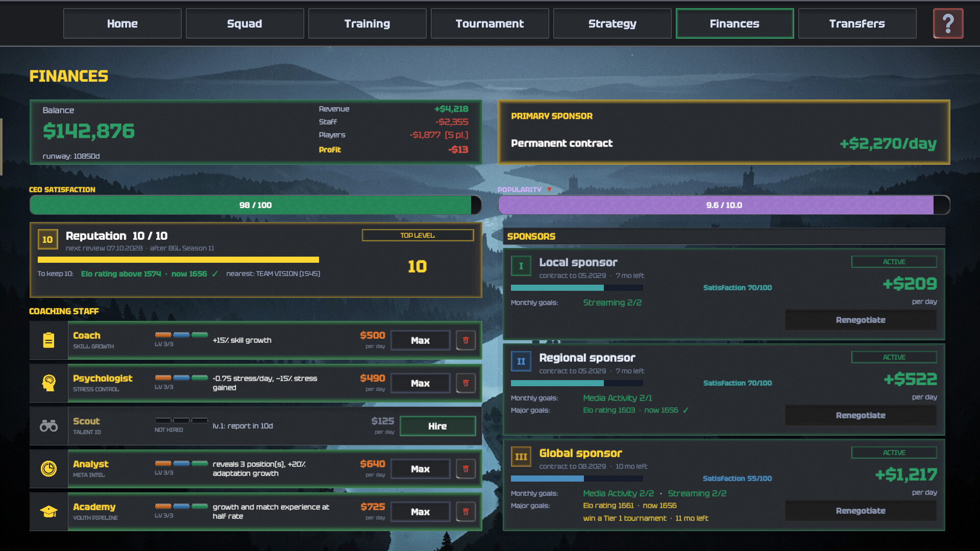The width and height of the screenshot is (980, 551).
Task: Go to the Home tab
Action: coord(122,23)
